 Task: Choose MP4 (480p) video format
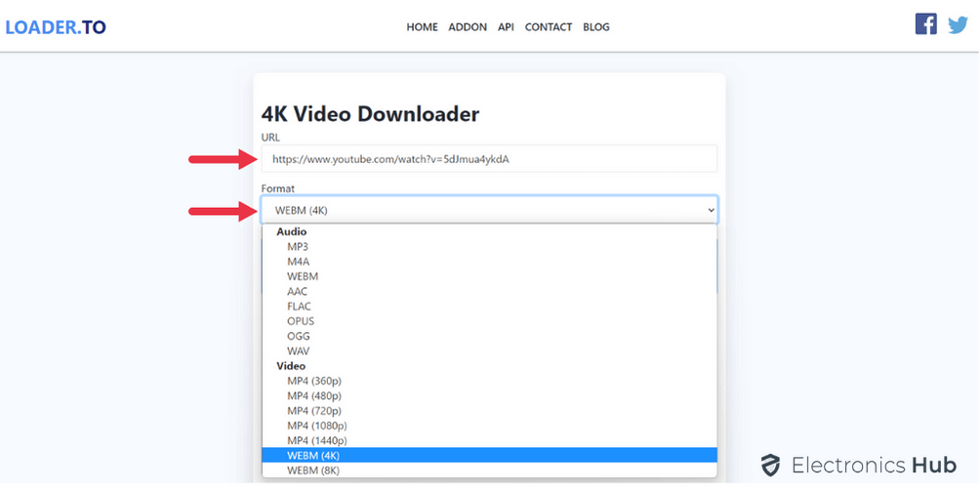(x=489, y=395)
